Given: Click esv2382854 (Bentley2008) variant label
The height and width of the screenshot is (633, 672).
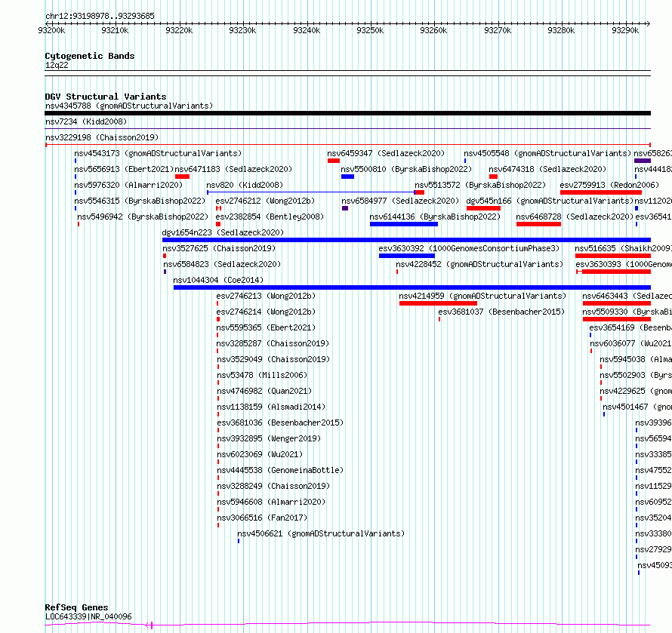Looking at the screenshot, I should point(270,217).
